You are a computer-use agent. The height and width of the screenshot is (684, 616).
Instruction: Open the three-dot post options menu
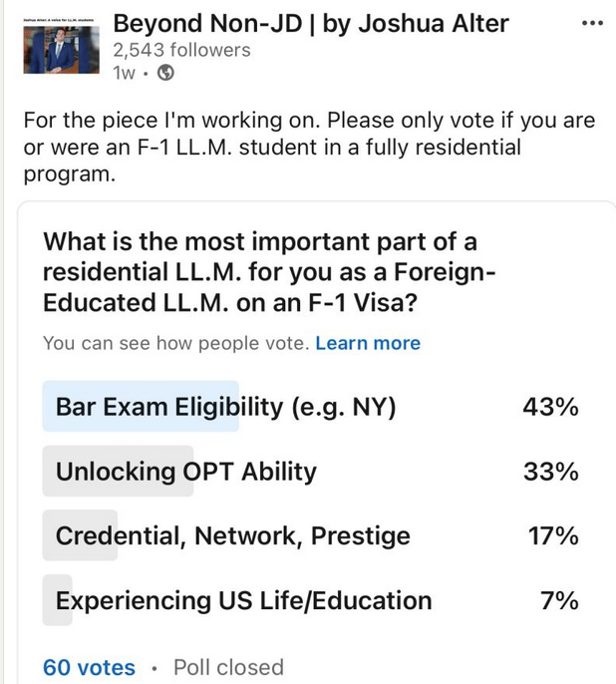592,23
